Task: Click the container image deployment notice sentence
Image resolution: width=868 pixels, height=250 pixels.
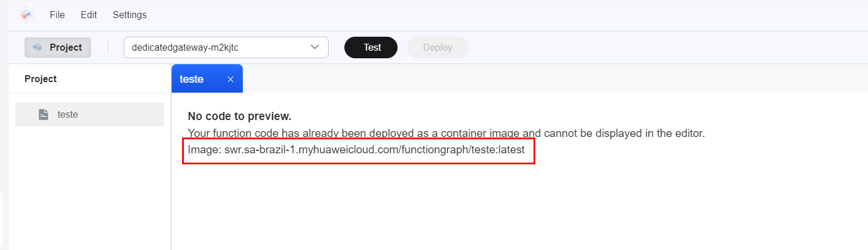Action: [446, 133]
